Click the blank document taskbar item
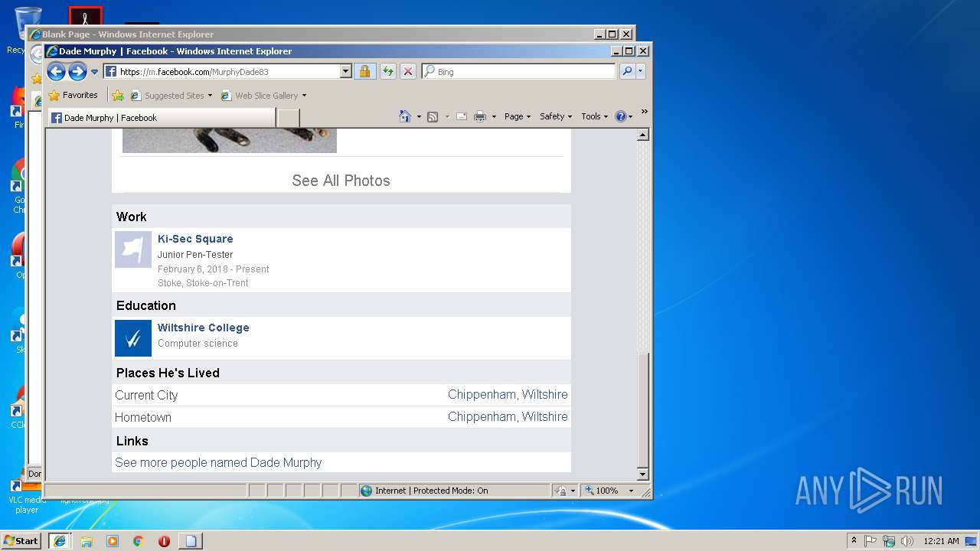Viewport: 980px width, 551px height. (x=190, y=540)
